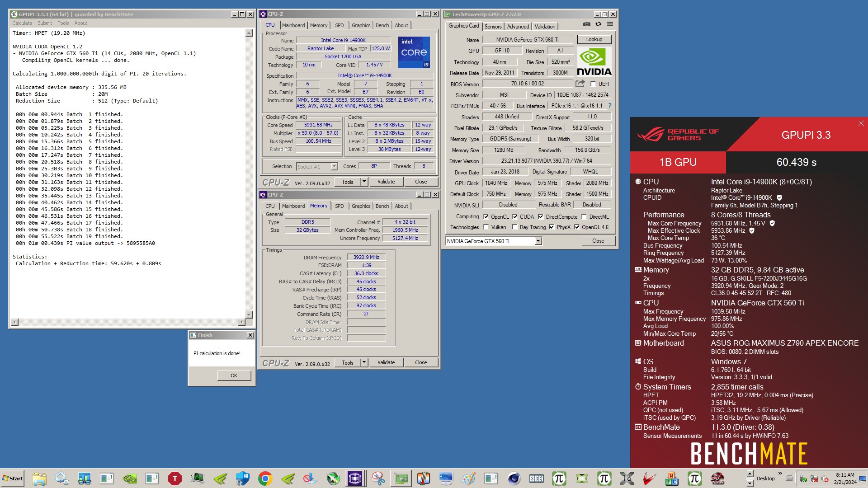
Task: Toggle the Ray Tracing checkbox
Action: tap(514, 227)
